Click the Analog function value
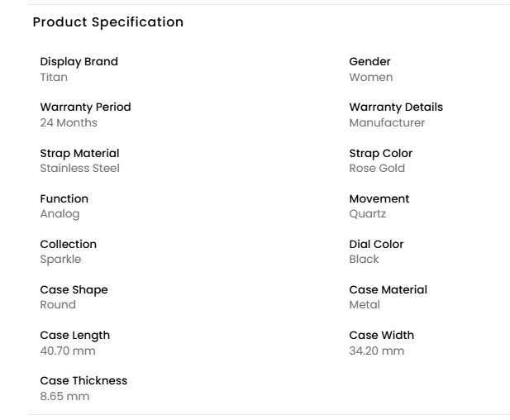510x420 pixels. point(60,213)
